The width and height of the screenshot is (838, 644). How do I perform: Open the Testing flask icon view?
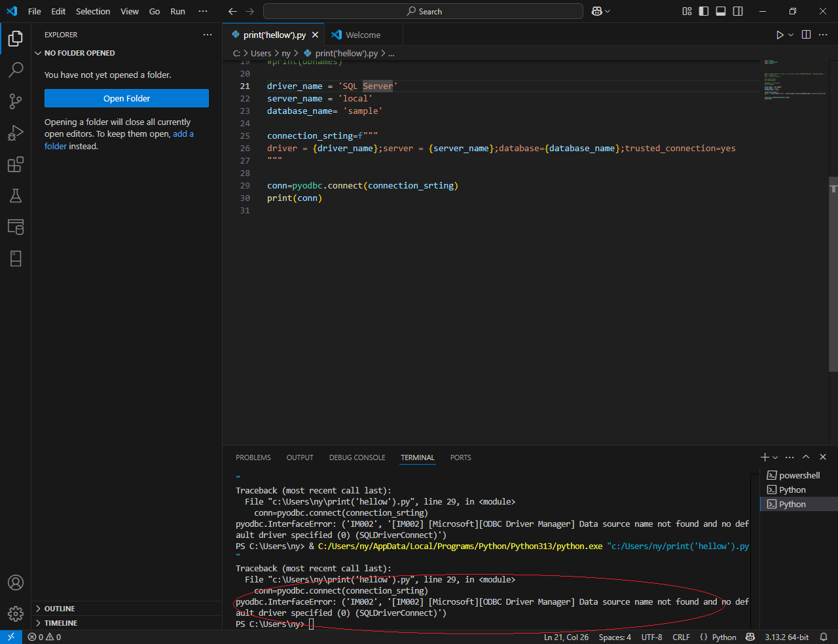[x=16, y=196]
